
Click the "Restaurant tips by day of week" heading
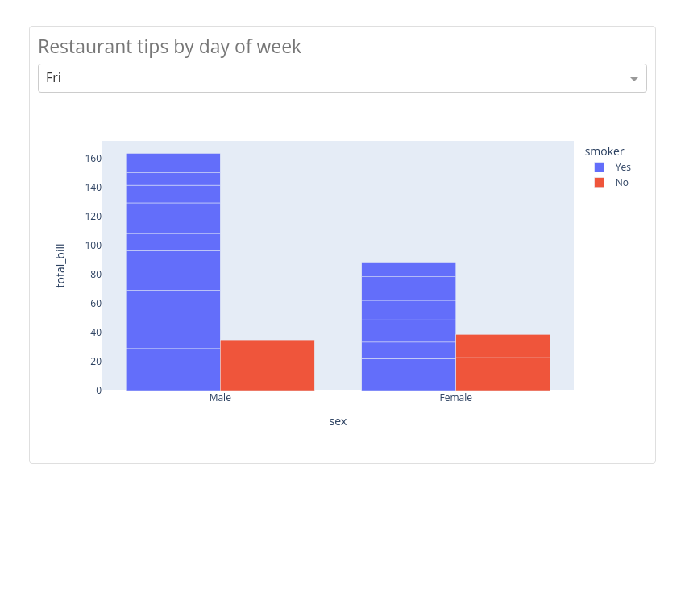(169, 47)
